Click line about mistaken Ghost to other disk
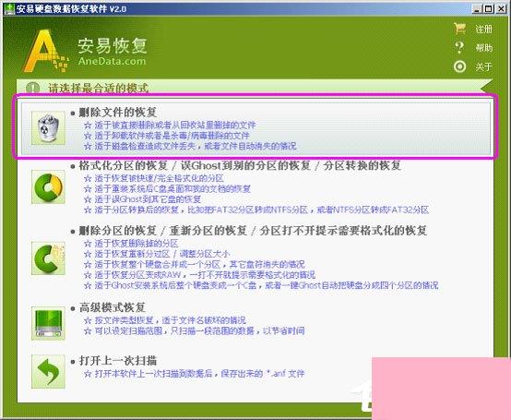511x420 pixels. pyautogui.click(x=142, y=199)
